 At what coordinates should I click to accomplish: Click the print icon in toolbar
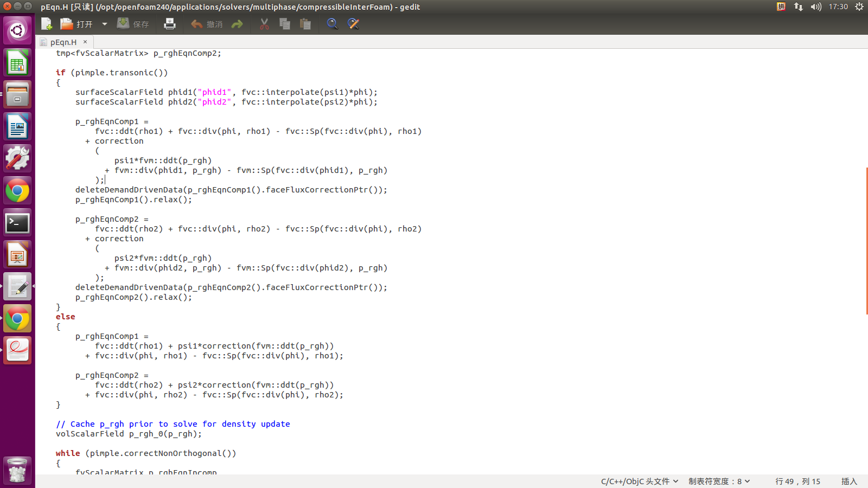(170, 24)
